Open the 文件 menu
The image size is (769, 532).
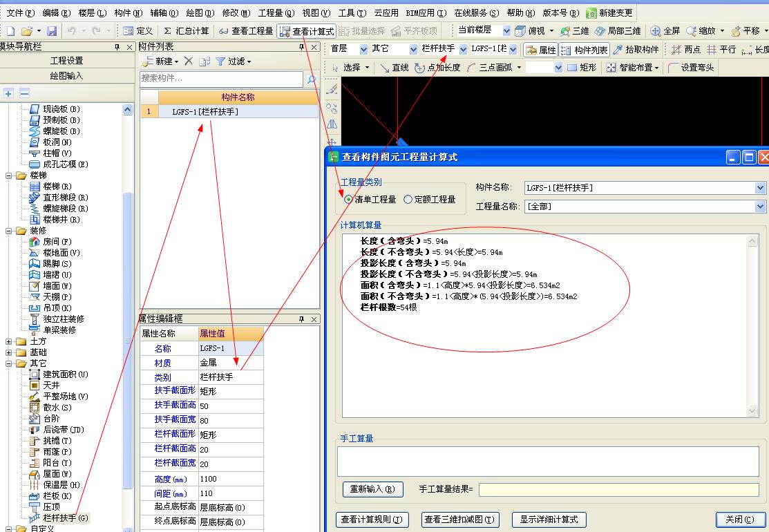(x=20, y=12)
